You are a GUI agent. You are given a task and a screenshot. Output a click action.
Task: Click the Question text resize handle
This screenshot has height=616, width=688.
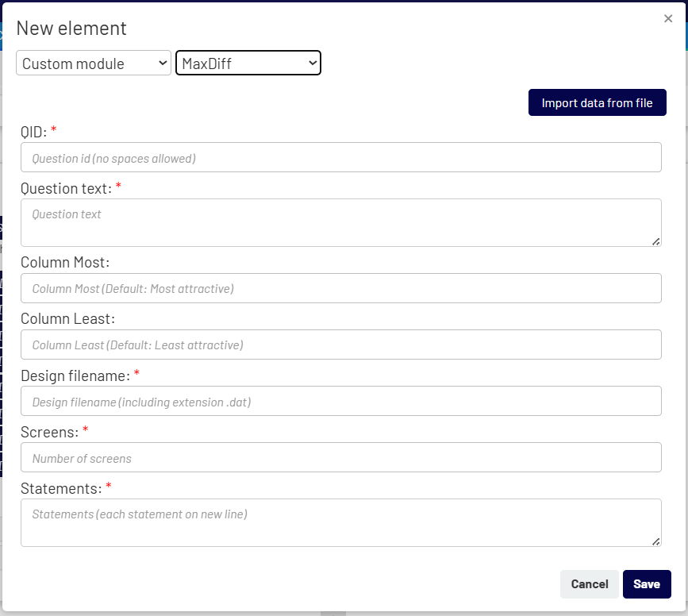(x=656, y=241)
